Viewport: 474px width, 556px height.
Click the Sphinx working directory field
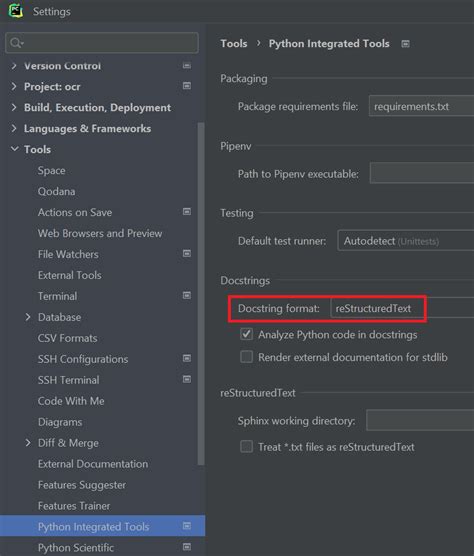point(420,420)
